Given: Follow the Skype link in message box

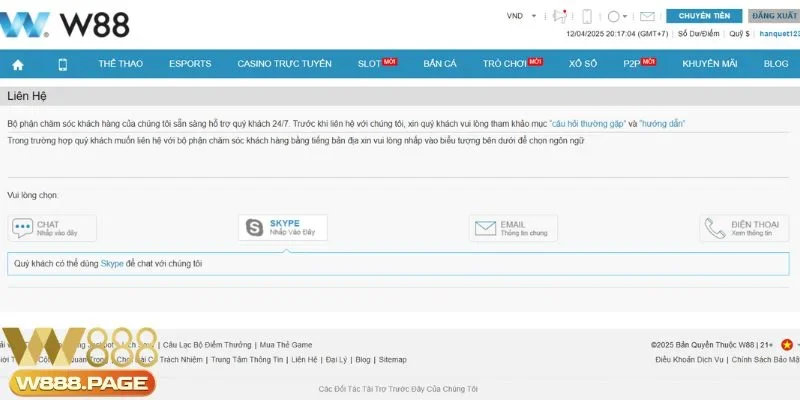Looking at the screenshot, I should pyautogui.click(x=112, y=264).
